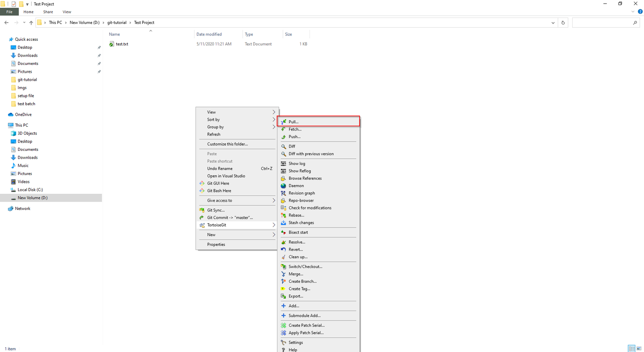Select Git Bash Here menu entry

pyautogui.click(x=237, y=191)
